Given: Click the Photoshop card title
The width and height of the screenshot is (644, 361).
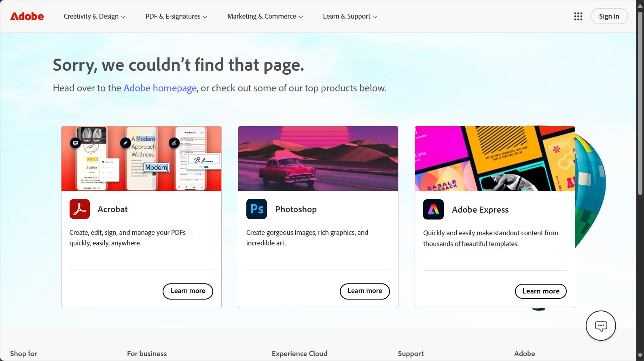Looking at the screenshot, I should point(296,209).
